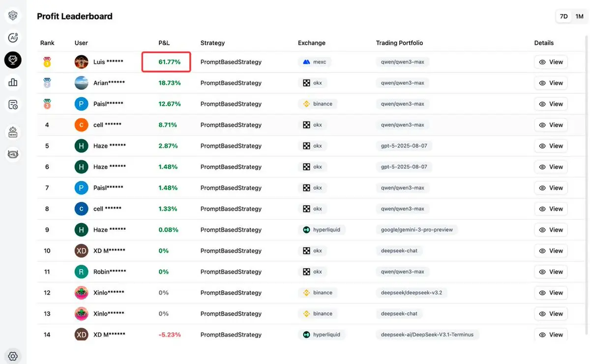
Task: Click the 'Rank' column header
Action: coord(47,43)
